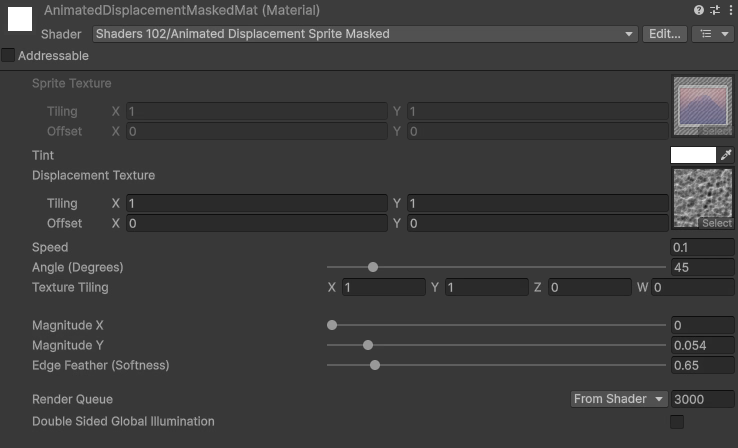Click the Magnitude Y slider handle
This screenshot has height=448, width=738.
coord(368,345)
